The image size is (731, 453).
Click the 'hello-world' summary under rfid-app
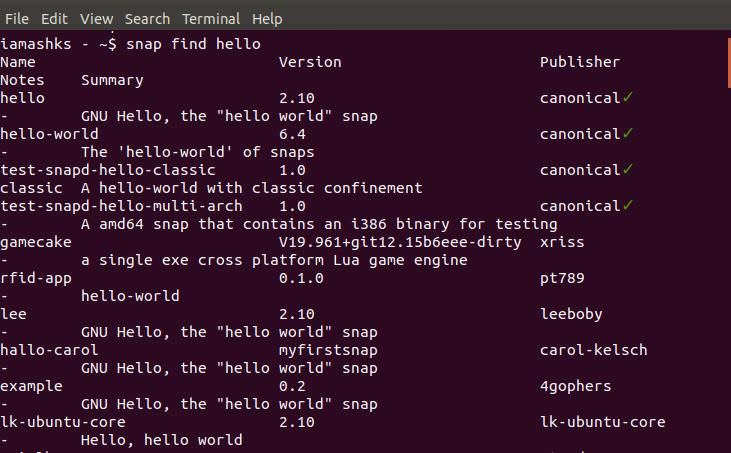[131, 296]
